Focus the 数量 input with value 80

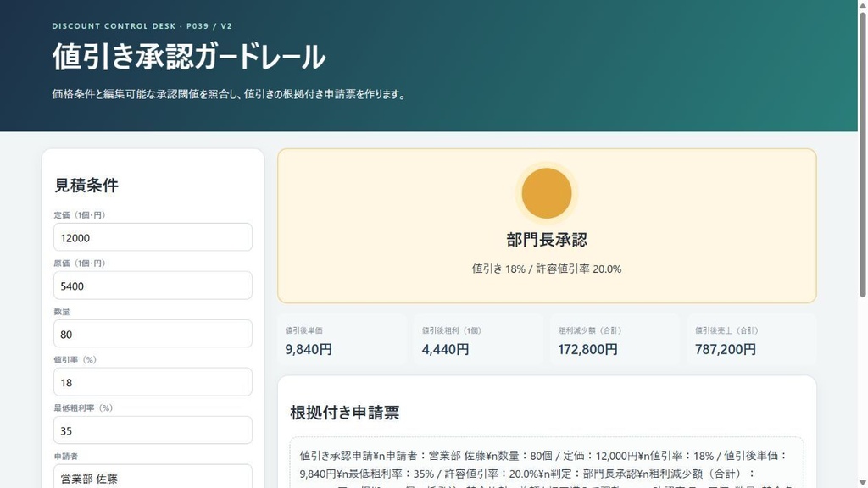pyautogui.click(x=153, y=334)
